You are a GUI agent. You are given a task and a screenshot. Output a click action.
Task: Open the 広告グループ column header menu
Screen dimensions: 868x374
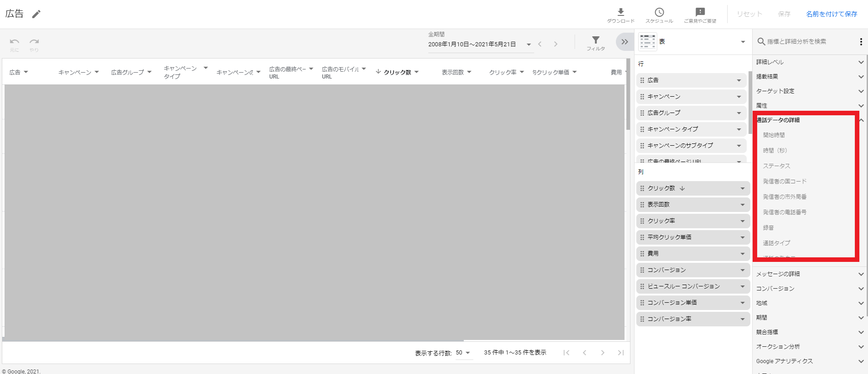pos(149,72)
